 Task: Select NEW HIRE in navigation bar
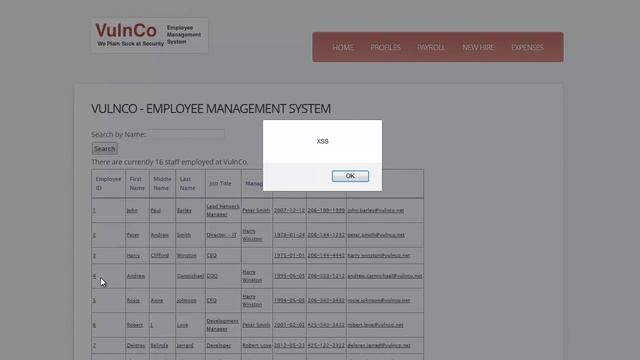[x=478, y=47]
